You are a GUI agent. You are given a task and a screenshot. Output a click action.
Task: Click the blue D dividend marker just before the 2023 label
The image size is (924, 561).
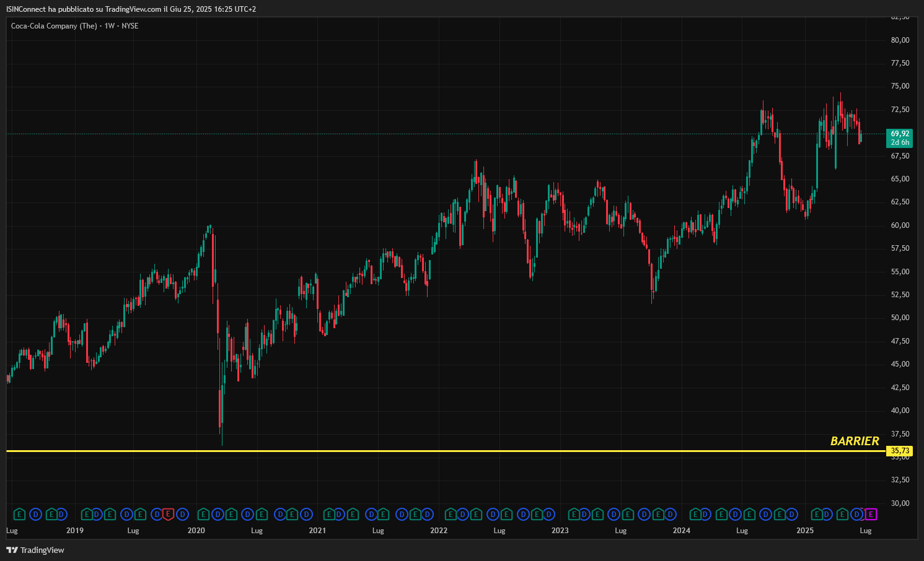tap(549, 514)
